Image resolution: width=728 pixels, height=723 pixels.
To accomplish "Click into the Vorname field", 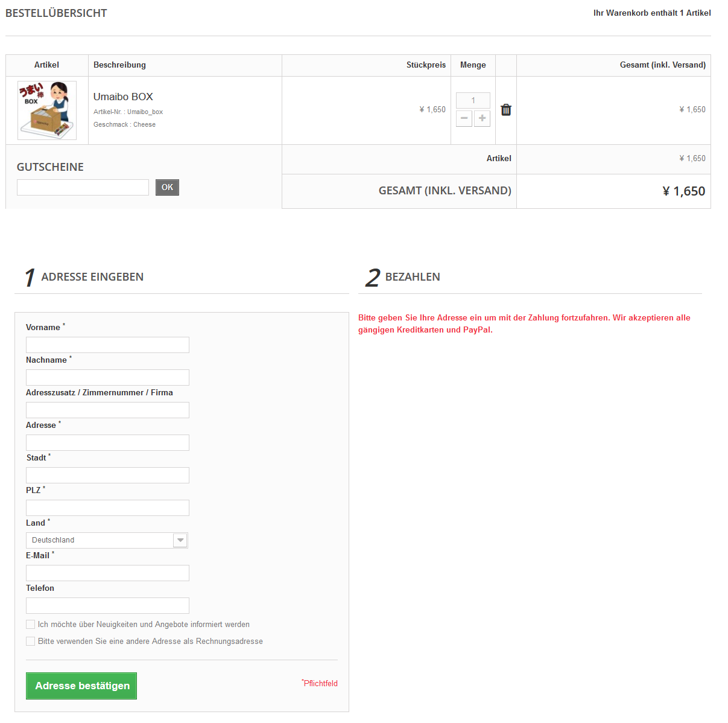I will [x=107, y=345].
